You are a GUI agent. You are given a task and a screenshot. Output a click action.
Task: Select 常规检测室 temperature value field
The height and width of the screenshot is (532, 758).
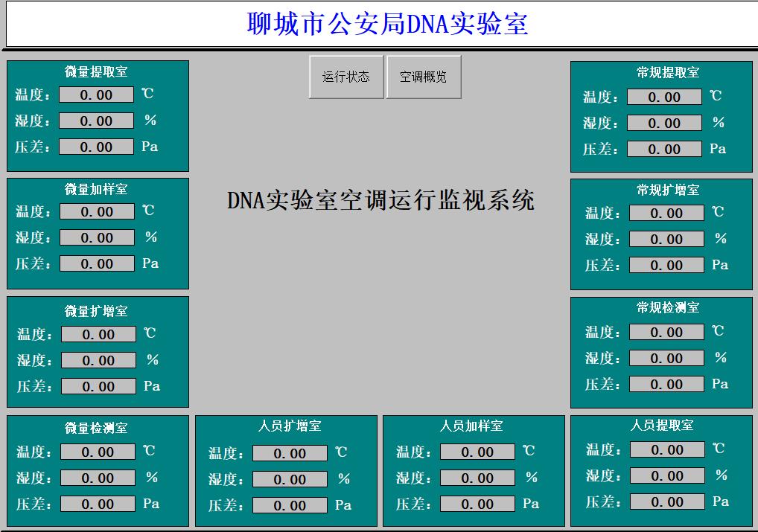coord(666,332)
